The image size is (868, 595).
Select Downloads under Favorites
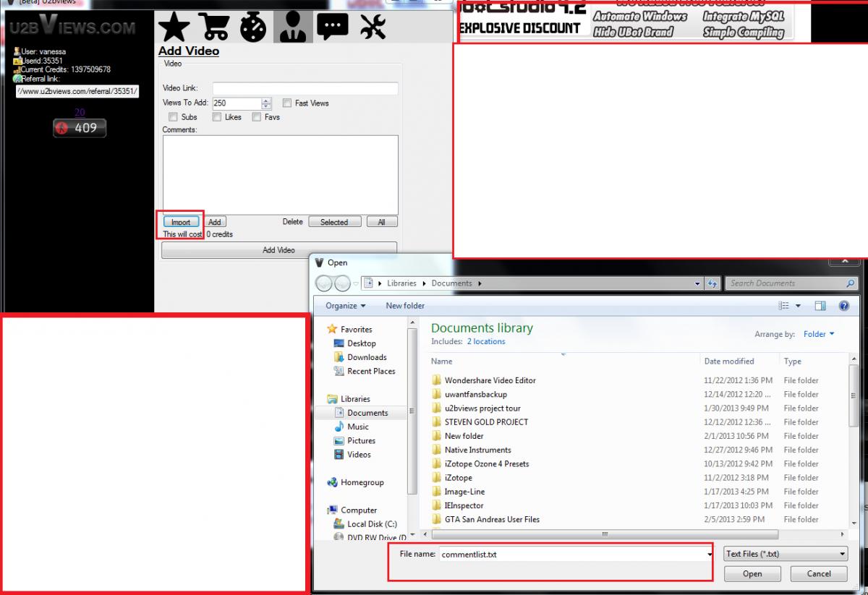[360, 357]
